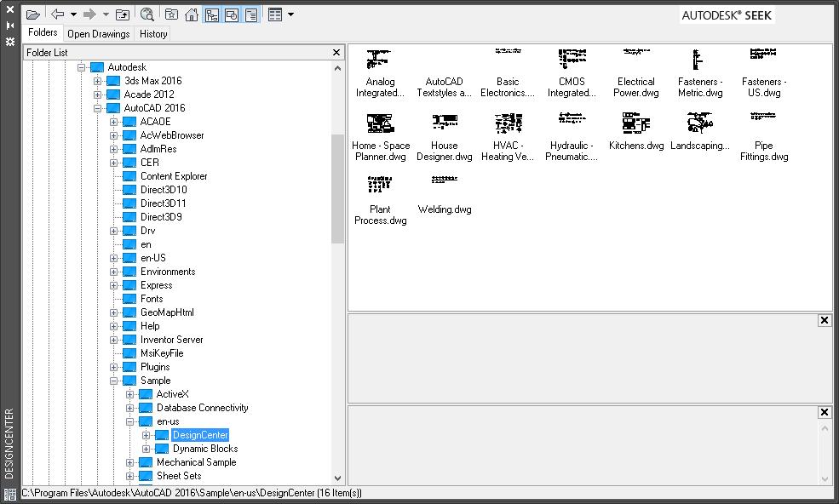Viewport: 839px width, 504px height.
Task: Click the Forward arrow icon
Action: click(x=89, y=14)
